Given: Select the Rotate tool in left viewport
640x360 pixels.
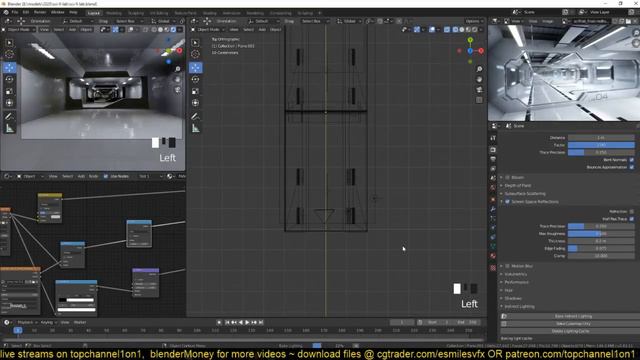Looking at the screenshot, I should (9, 79).
